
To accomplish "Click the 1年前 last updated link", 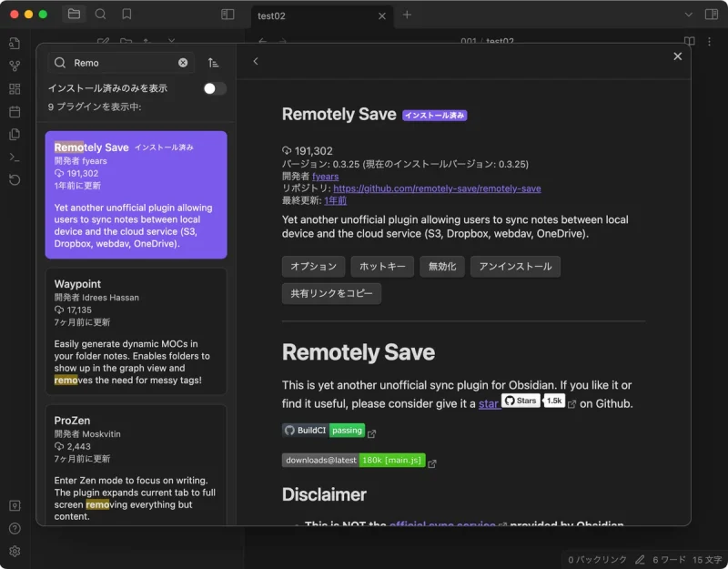I will pyautogui.click(x=335, y=200).
